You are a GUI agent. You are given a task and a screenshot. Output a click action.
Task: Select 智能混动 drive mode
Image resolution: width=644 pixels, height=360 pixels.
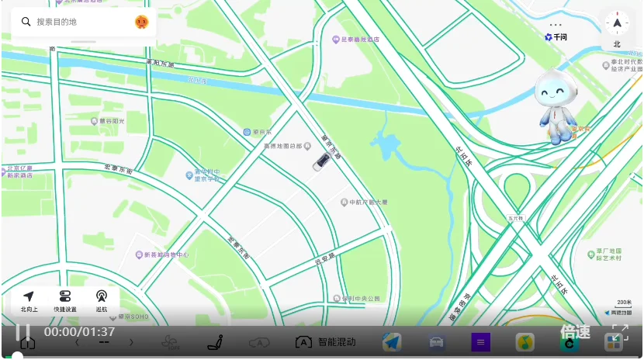325,342
